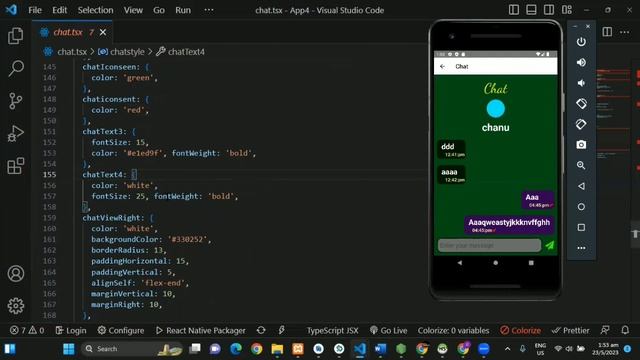Click the Prettier status item

(x=570, y=330)
